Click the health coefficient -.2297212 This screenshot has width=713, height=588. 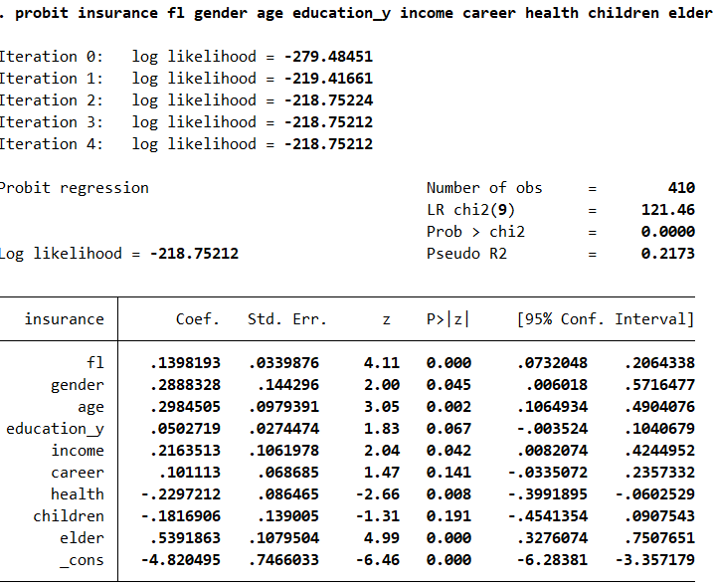[x=181, y=494]
